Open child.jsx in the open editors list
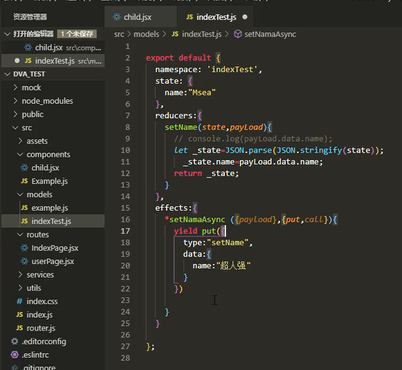This screenshot has width=402, height=370. (53, 48)
